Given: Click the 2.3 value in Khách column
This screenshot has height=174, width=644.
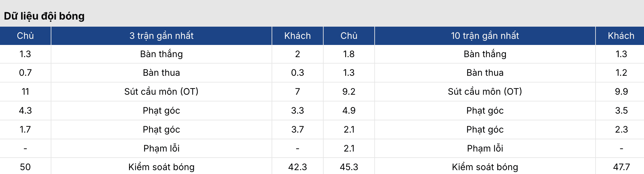Looking at the screenshot, I should click(621, 129).
